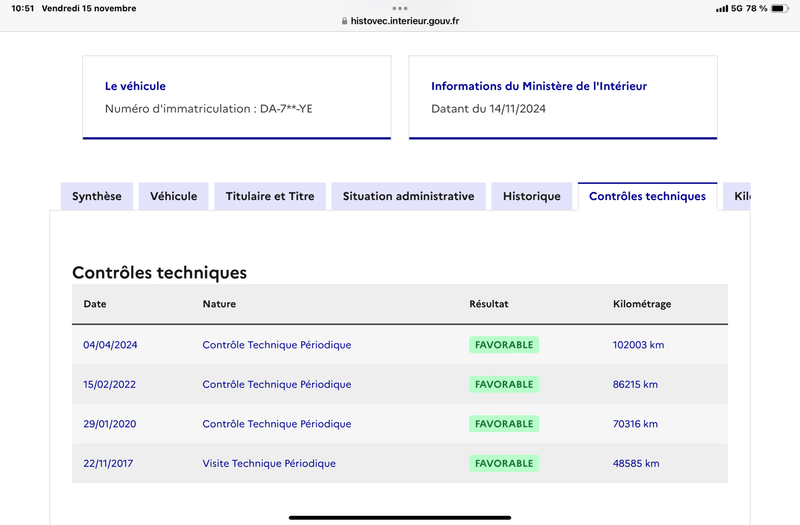This screenshot has width=800, height=525.
Task: Tap the three-dot multitasking icon at top
Action: tap(400, 8)
